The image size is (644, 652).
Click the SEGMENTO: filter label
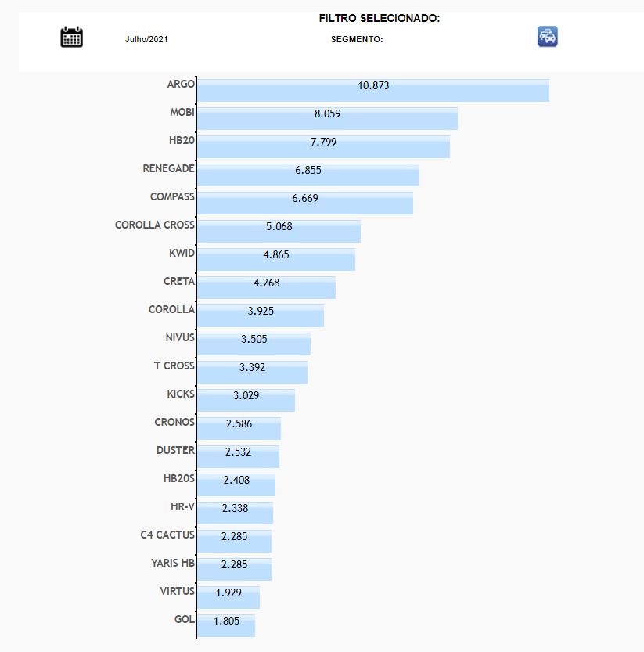point(357,39)
